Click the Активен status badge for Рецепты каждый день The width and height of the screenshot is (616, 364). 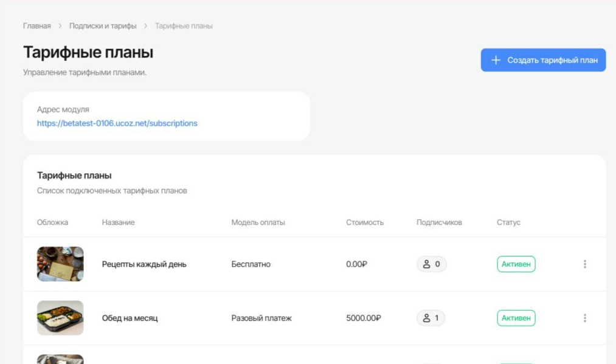(x=516, y=264)
